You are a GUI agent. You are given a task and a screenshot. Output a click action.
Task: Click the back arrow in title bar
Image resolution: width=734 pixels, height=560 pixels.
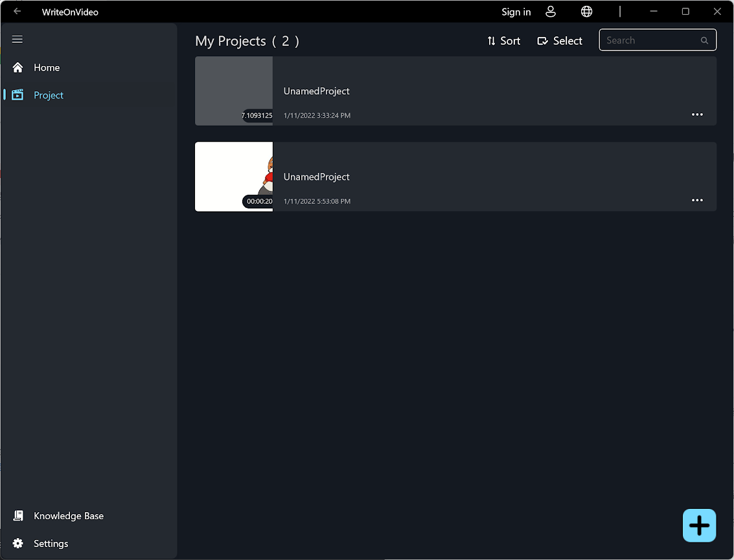pyautogui.click(x=17, y=11)
